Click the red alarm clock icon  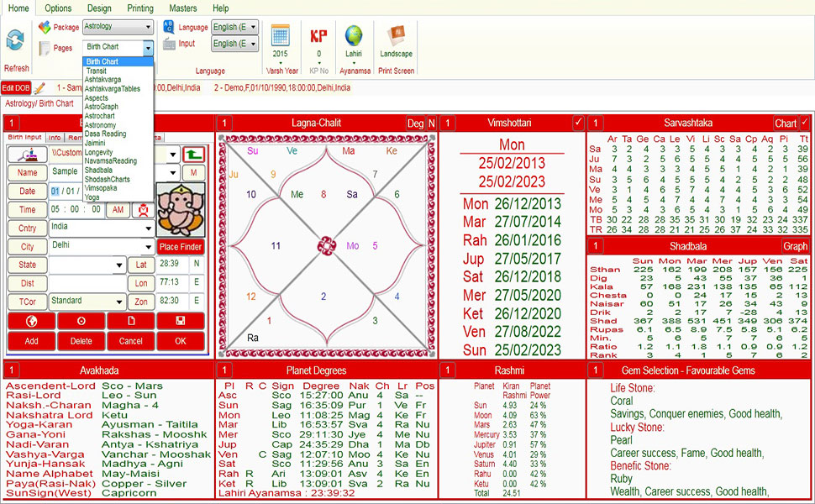coord(144,209)
